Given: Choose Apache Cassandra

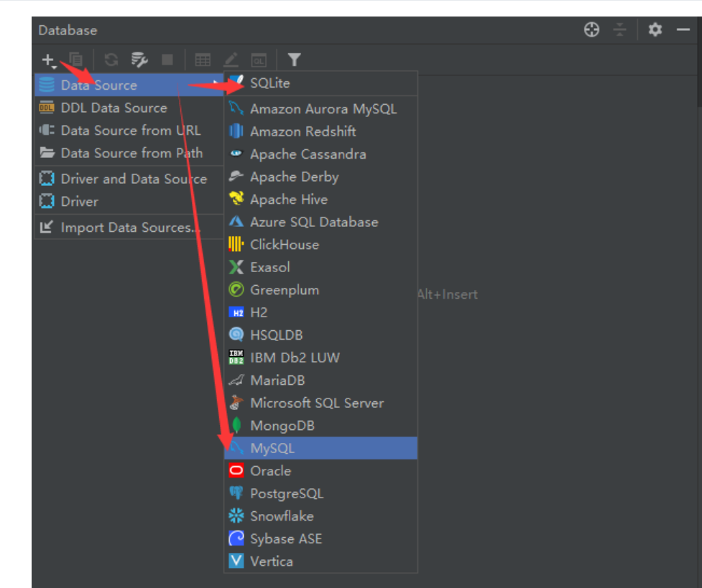Looking at the screenshot, I should 320,154.
